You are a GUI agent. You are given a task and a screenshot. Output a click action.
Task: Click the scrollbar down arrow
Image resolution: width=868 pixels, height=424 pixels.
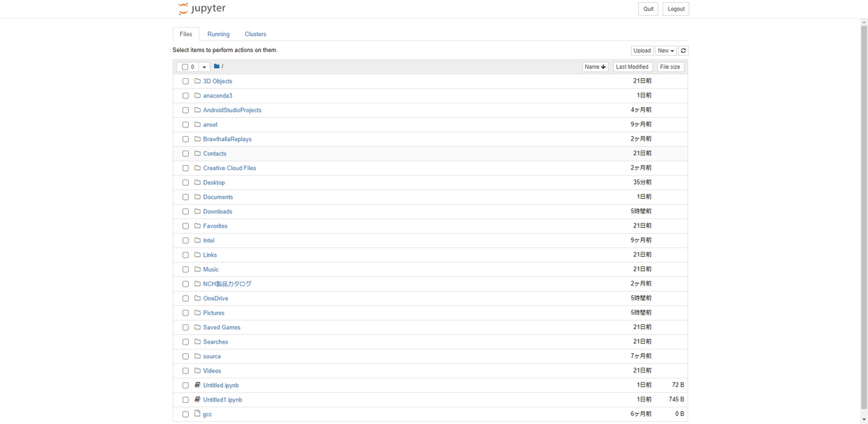864,420
